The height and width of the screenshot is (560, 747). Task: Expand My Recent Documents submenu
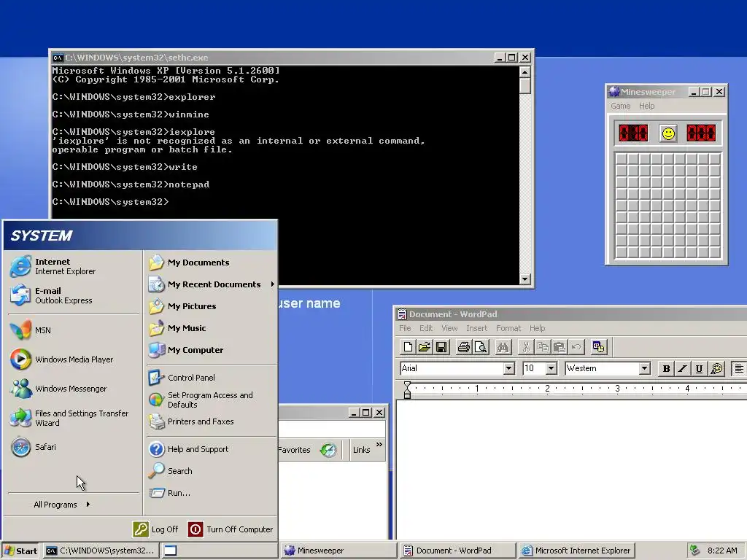pos(211,284)
